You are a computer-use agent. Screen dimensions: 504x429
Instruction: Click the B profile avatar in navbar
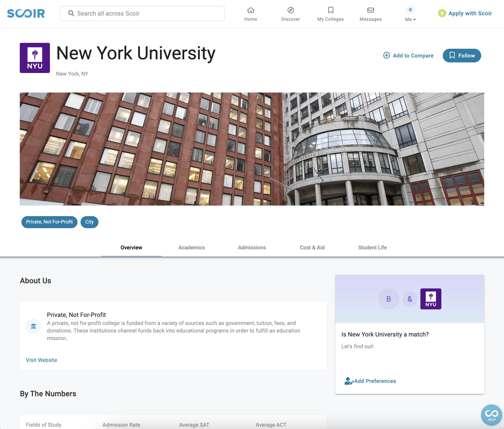(x=410, y=10)
